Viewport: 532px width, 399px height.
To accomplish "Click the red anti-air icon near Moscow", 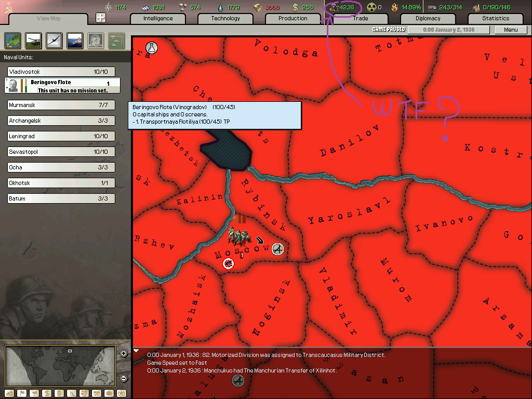I will coord(229,263).
